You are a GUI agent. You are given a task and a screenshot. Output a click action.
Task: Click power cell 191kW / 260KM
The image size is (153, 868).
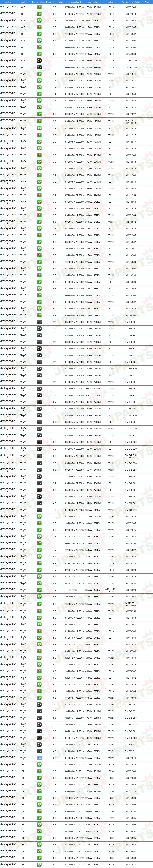point(93,503)
